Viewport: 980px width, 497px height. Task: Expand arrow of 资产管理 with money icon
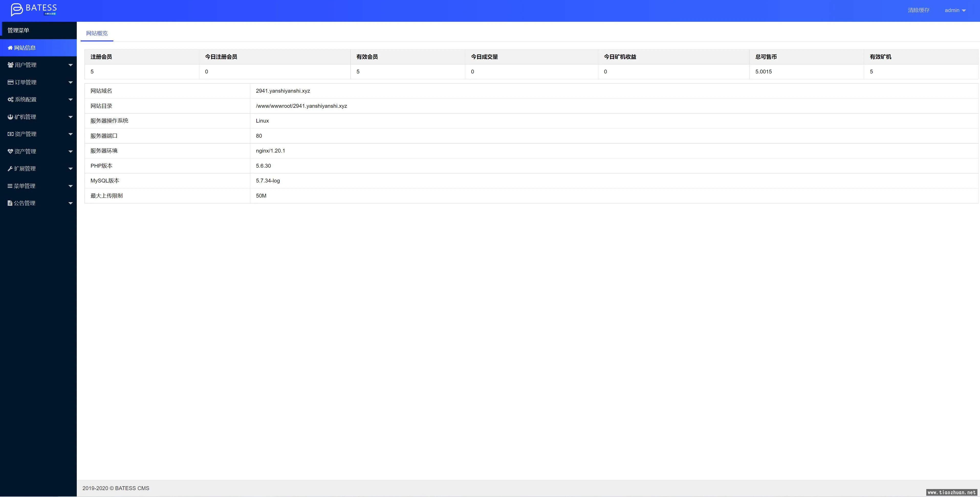(70, 134)
